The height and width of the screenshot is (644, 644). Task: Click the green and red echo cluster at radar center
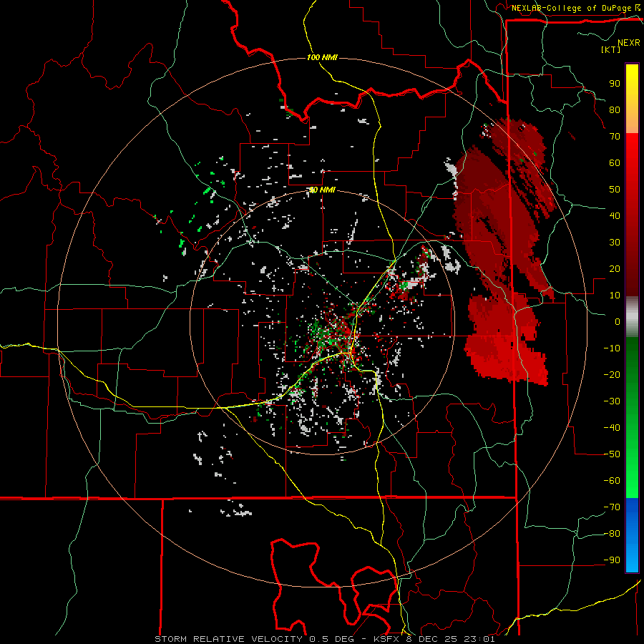[335, 335]
